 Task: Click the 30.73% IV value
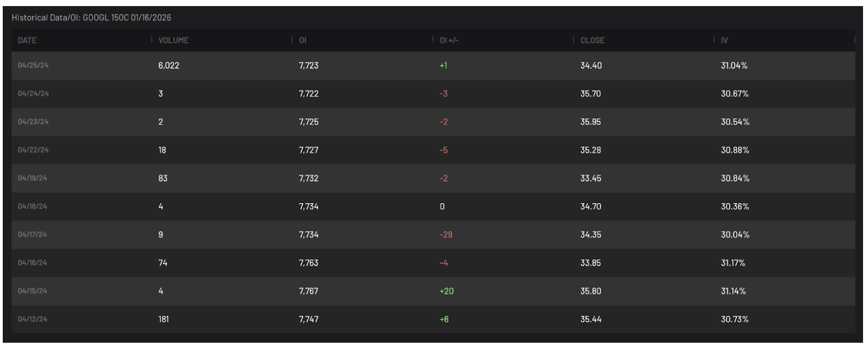coord(735,319)
